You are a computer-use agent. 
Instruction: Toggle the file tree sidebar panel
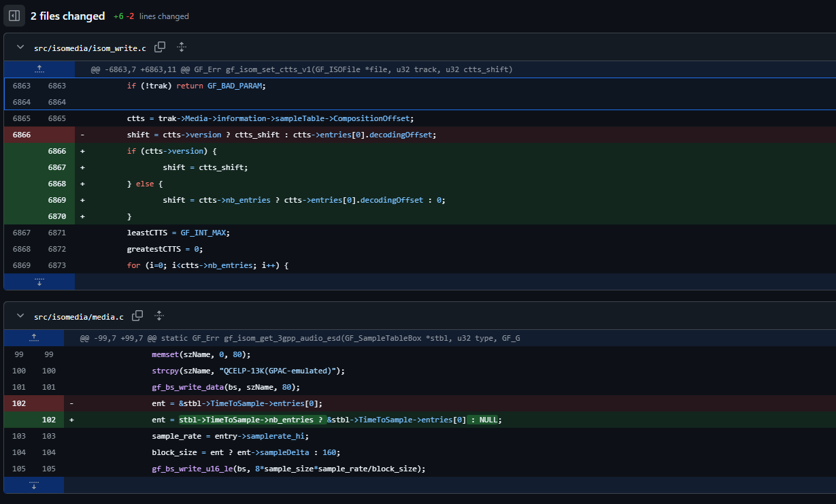click(x=14, y=16)
